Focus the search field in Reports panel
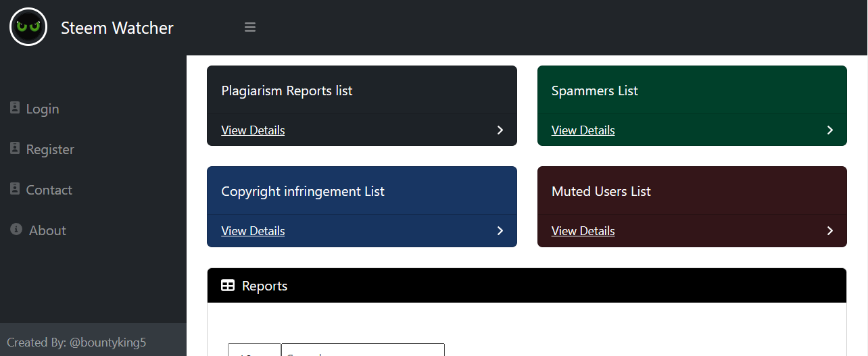This screenshot has width=868, height=356. pos(363,350)
